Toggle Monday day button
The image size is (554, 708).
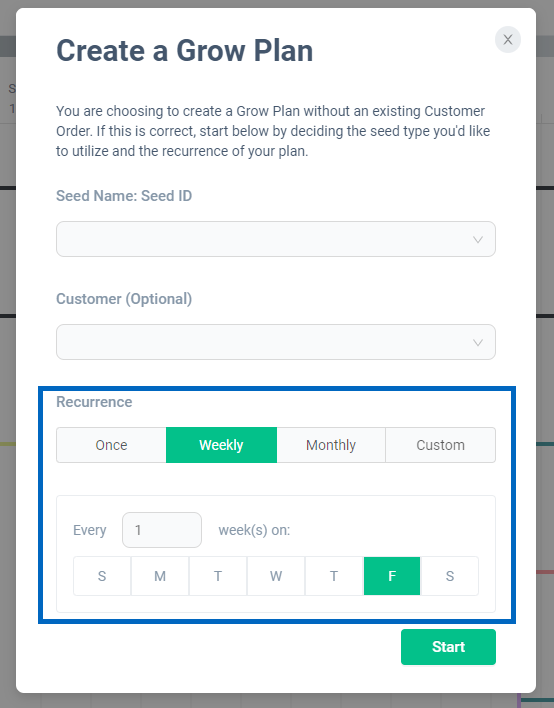click(x=160, y=576)
